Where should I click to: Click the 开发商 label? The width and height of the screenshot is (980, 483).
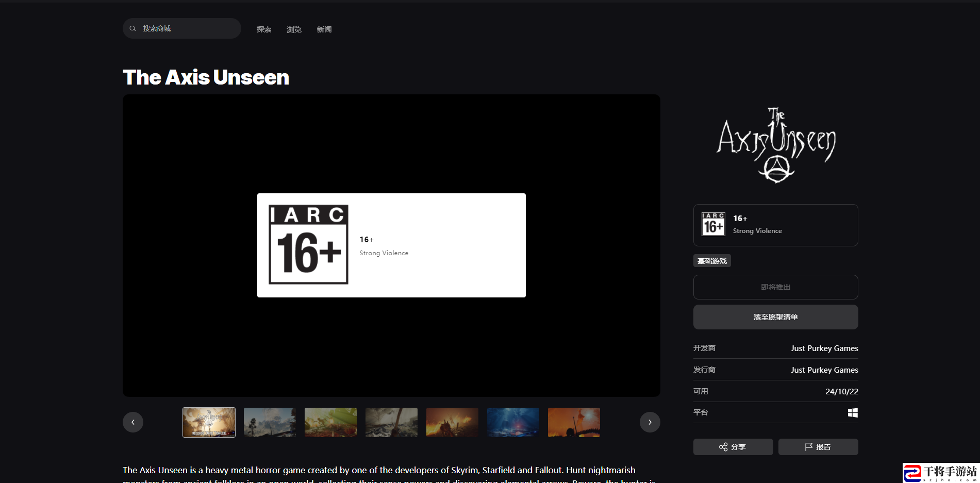tap(704, 348)
